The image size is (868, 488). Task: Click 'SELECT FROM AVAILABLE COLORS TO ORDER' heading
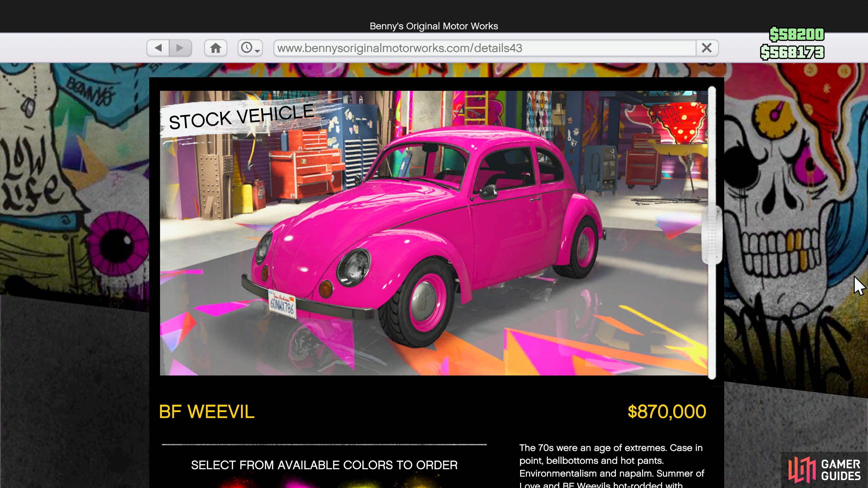[324, 465]
